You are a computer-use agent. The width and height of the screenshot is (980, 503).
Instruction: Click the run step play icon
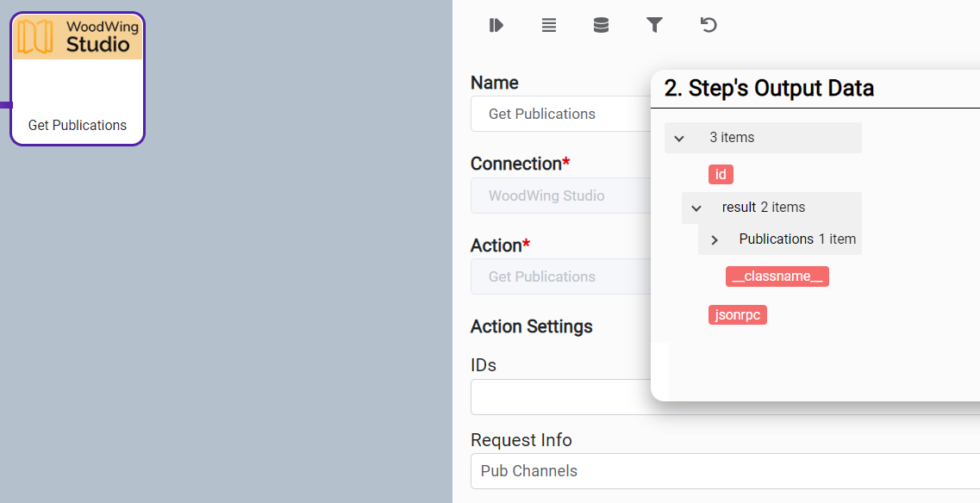point(496,26)
